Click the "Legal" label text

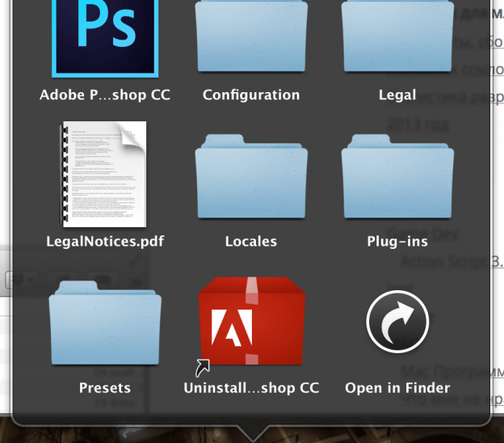click(397, 95)
